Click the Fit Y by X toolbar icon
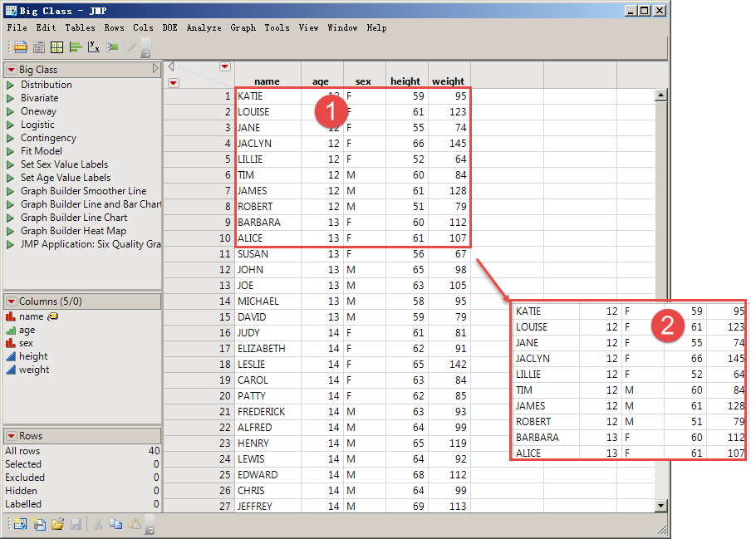 94,47
